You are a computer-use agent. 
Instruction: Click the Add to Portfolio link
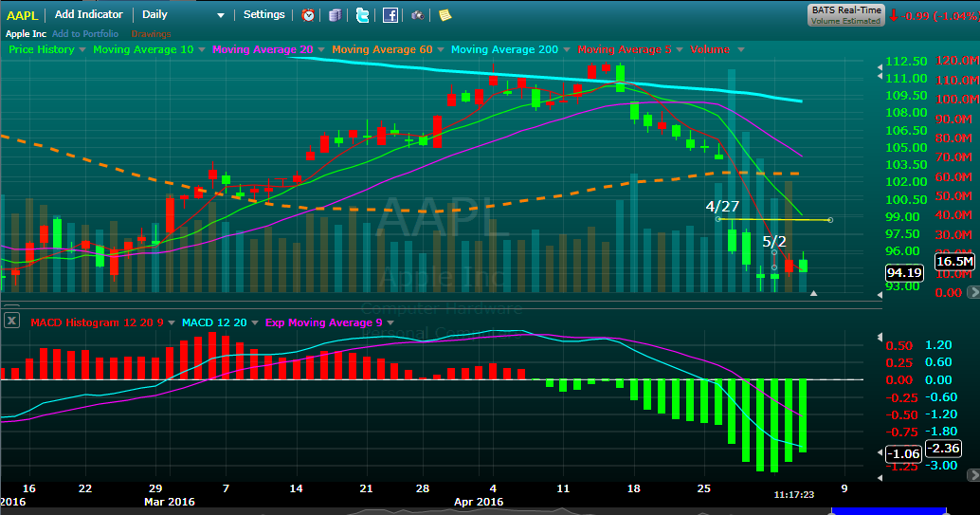[x=85, y=33]
